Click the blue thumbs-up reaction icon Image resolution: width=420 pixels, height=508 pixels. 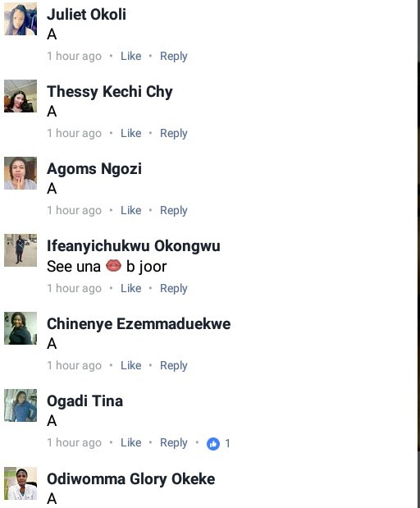213,443
